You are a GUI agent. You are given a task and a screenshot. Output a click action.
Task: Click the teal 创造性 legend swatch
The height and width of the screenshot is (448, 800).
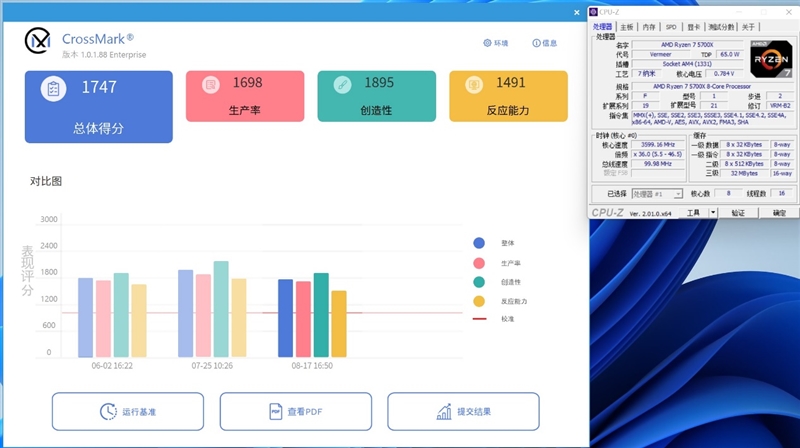tap(479, 282)
